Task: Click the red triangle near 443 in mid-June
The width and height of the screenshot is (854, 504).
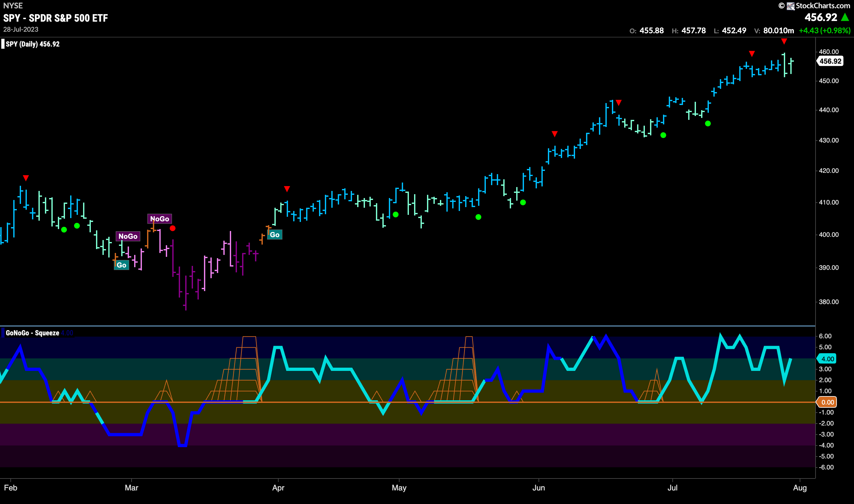Action: click(x=619, y=102)
